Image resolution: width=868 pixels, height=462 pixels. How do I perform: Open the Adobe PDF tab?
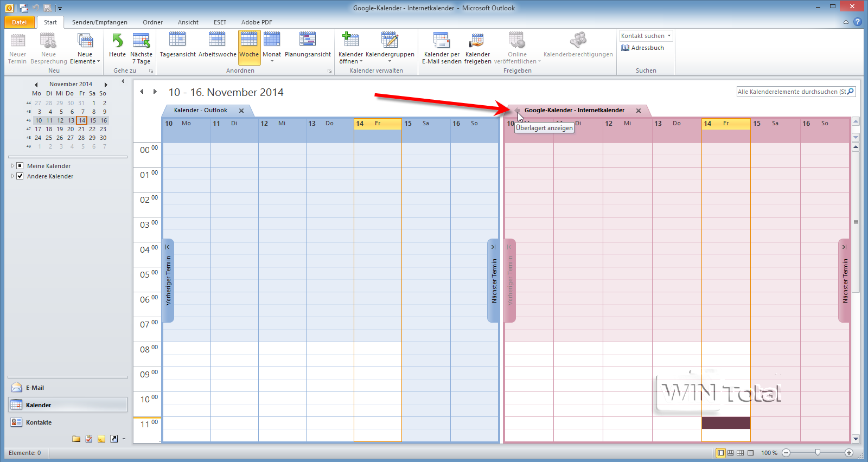257,22
